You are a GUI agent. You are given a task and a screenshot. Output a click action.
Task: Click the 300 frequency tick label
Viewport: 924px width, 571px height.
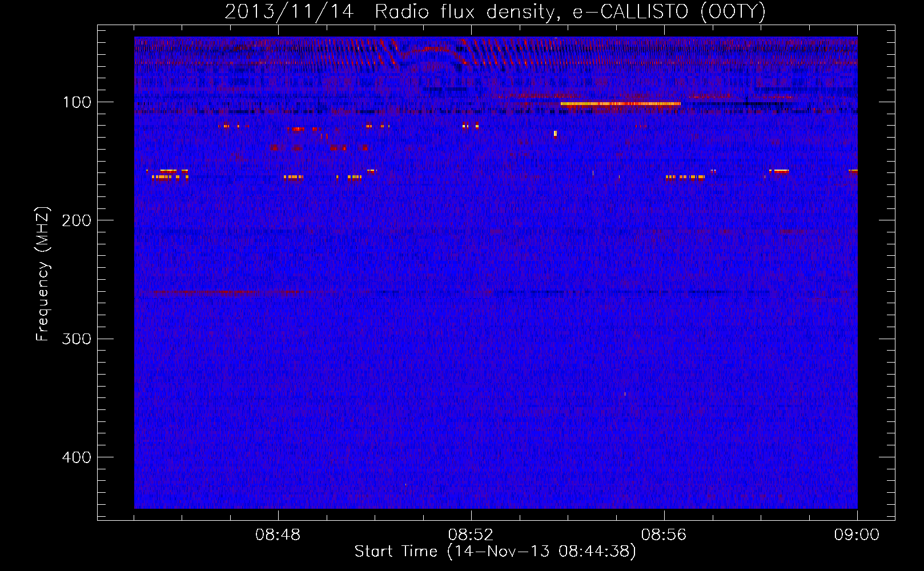(x=77, y=339)
